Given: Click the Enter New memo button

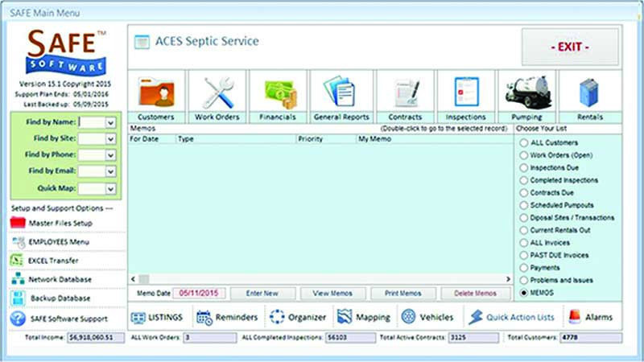Looking at the screenshot, I should click(262, 293).
